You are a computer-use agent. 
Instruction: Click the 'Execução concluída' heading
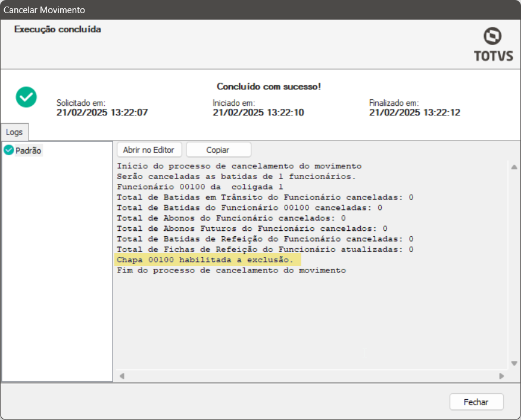(x=58, y=29)
